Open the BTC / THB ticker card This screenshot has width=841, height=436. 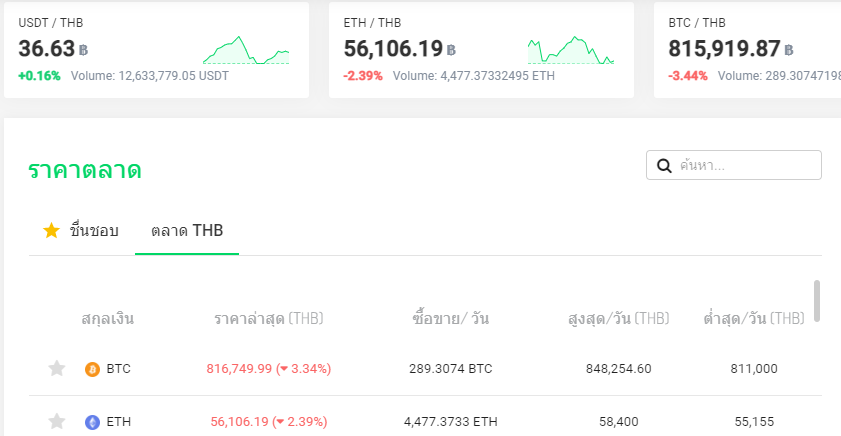pyautogui.click(x=748, y=50)
